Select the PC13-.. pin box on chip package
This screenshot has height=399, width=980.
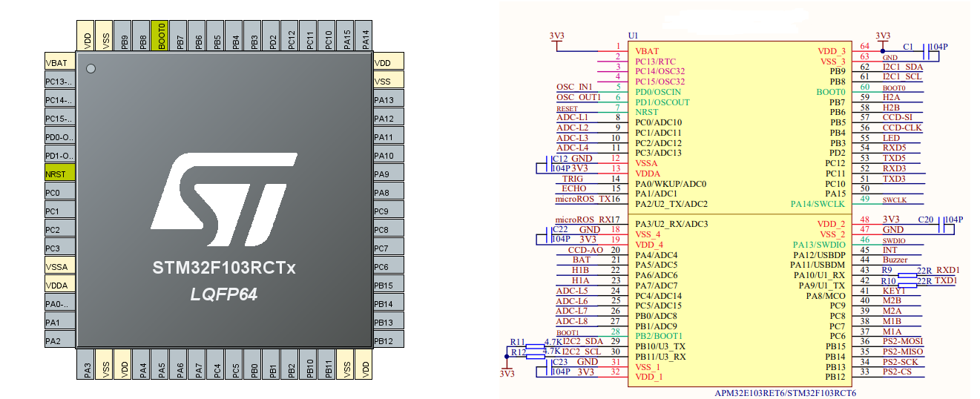59,82
